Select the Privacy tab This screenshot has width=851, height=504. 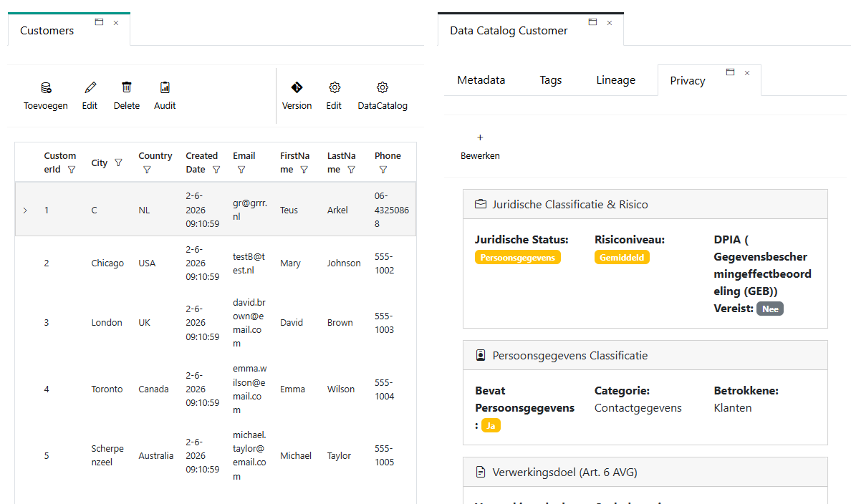click(x=687, y=81)
